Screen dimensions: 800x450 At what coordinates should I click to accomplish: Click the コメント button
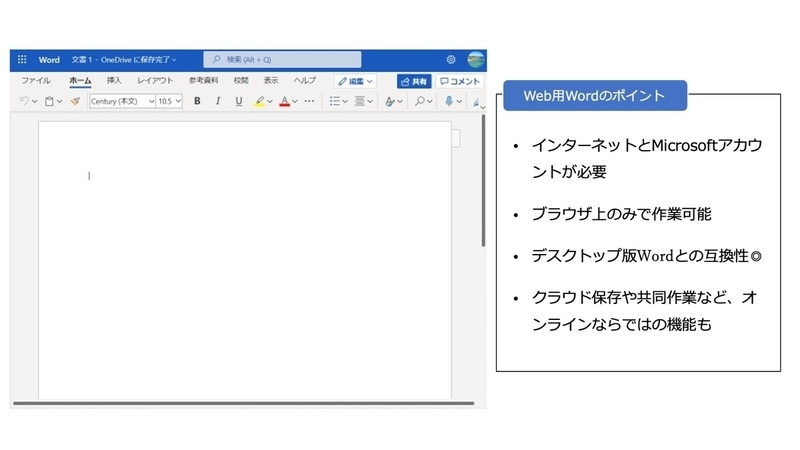coord(460,81)
